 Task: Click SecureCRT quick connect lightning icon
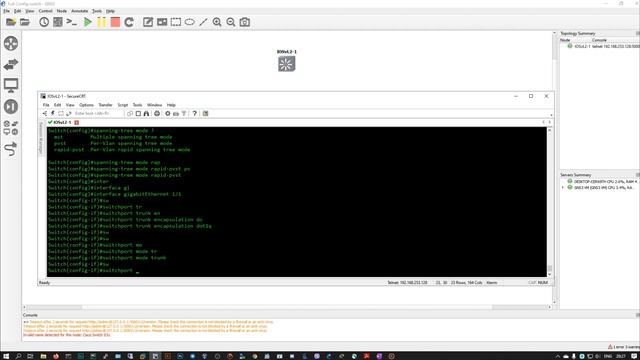[x=53, y=113]
